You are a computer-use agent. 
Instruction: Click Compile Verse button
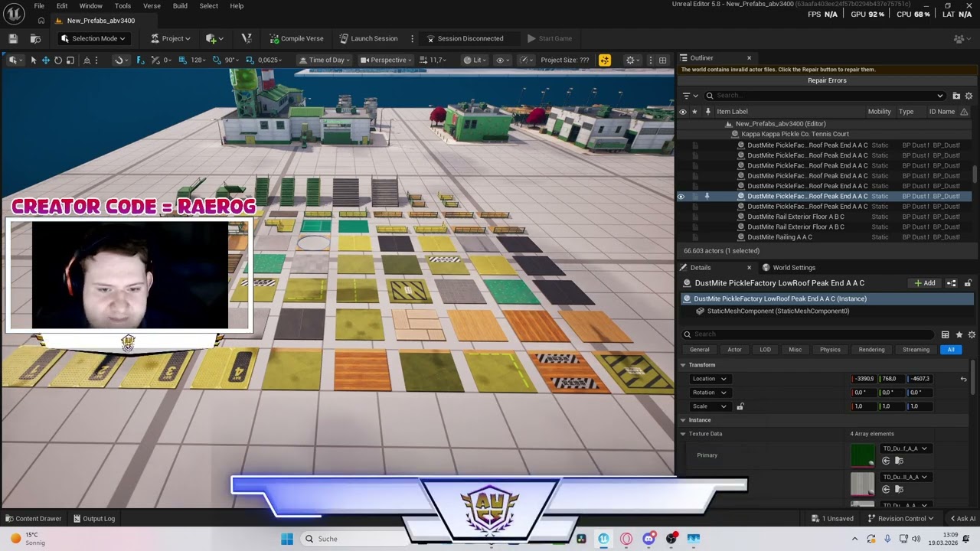(296, 38)
